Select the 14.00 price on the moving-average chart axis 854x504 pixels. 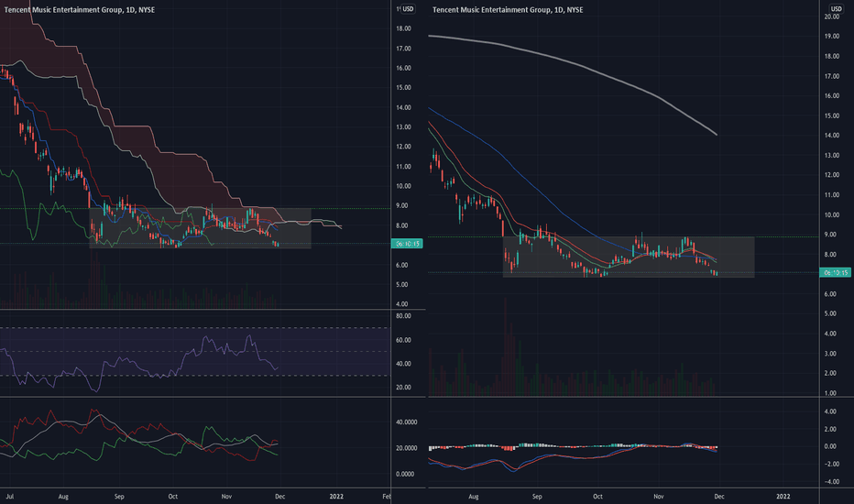click(832, 136)
